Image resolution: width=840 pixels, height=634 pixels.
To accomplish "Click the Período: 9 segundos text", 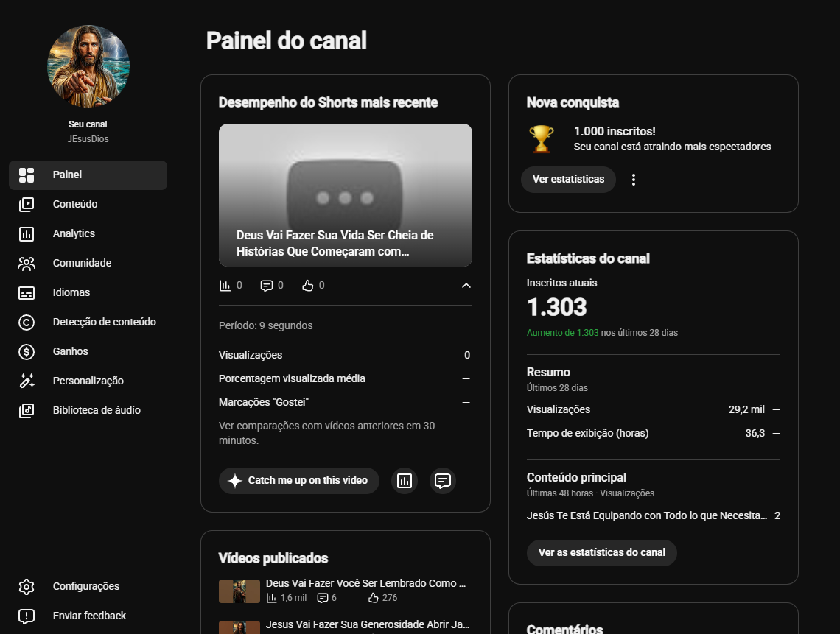I will point(266,325).
